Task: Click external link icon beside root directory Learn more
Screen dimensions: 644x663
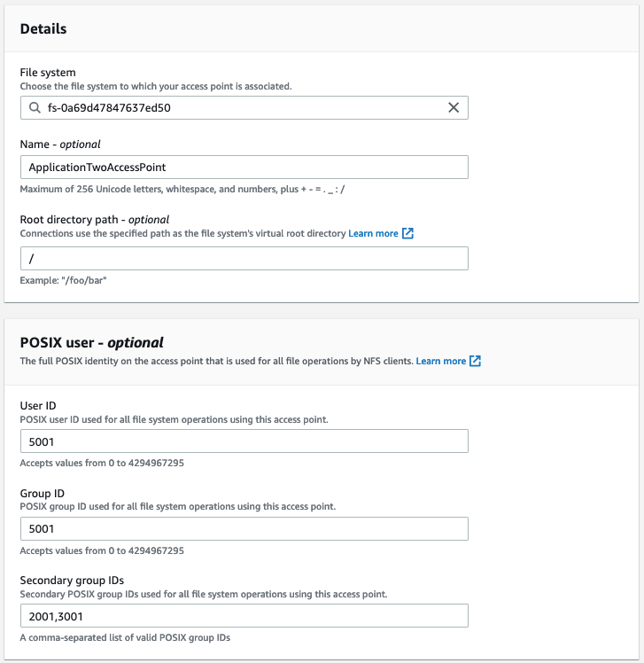Action: [x=407, y=233]
